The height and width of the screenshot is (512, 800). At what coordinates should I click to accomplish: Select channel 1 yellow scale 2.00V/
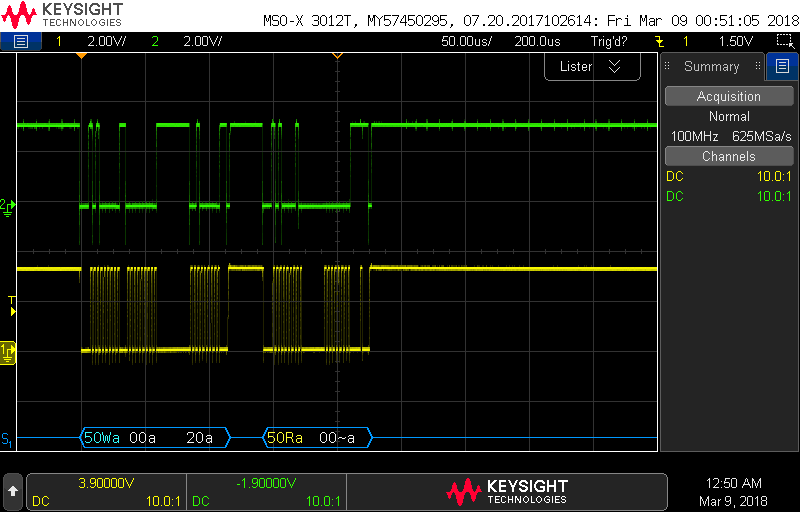[x=107, y=41]
